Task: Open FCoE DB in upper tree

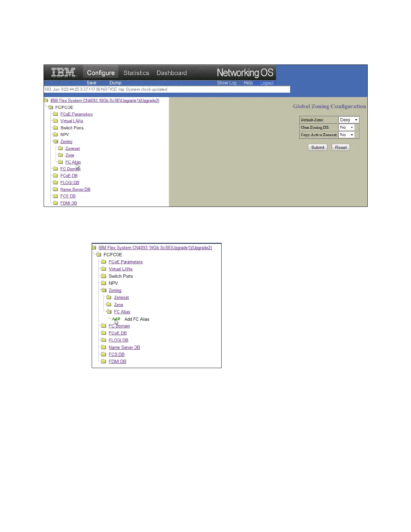Action: coord(69,176)
